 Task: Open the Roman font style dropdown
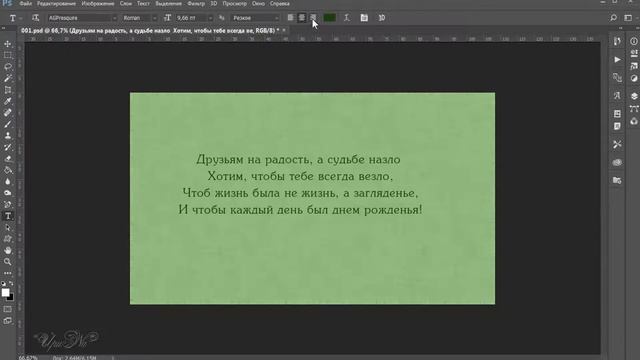click(x=139, y=18)
